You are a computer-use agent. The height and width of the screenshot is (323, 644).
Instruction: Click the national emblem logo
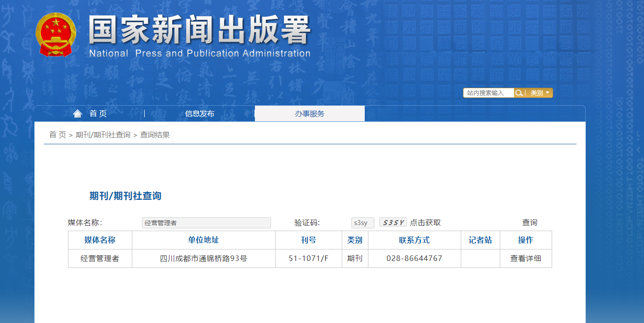56,34
